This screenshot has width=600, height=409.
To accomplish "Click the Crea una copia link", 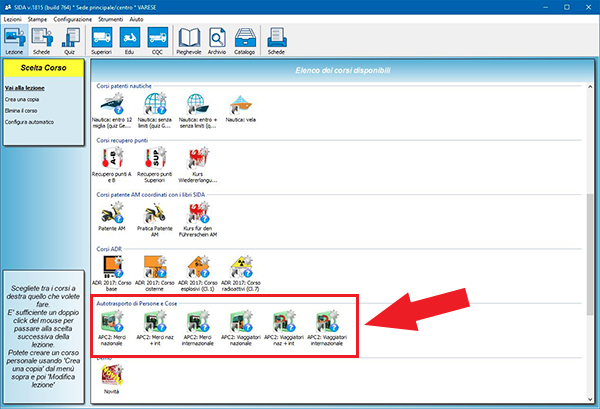I will coord(22,100).
